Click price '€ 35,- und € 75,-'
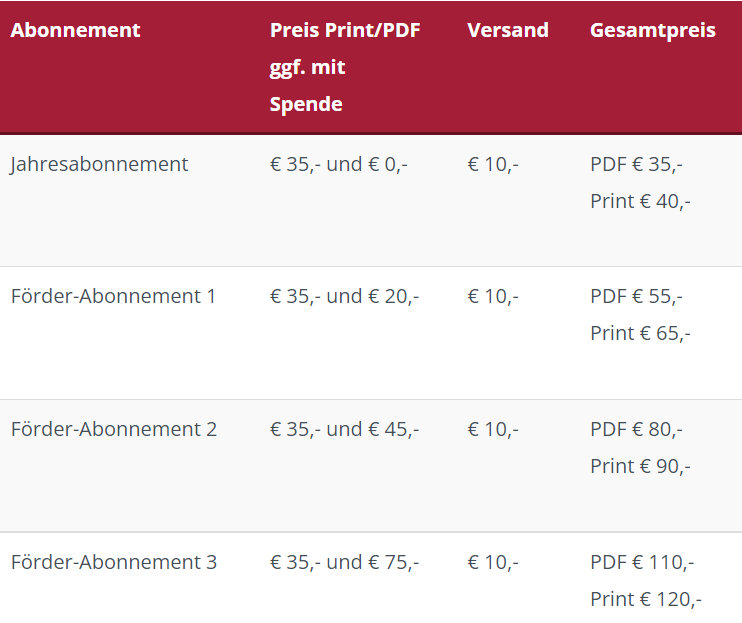Image resolution: width=742 pixels, height=623 pixels. [344, 562]
